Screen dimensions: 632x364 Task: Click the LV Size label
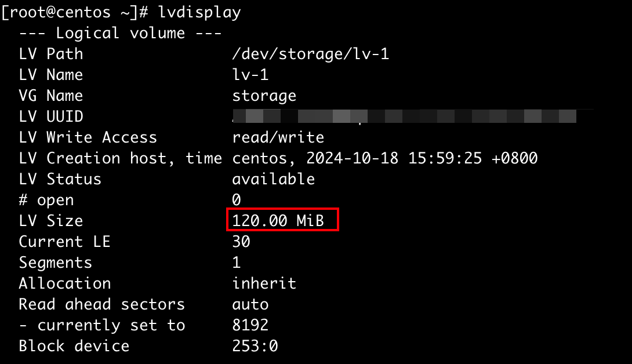click(x=50, y=221)
